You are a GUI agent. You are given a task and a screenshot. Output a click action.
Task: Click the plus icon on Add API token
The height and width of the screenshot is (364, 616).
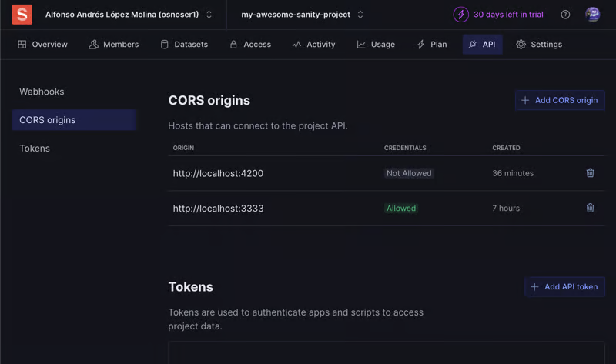coord(534,286)
